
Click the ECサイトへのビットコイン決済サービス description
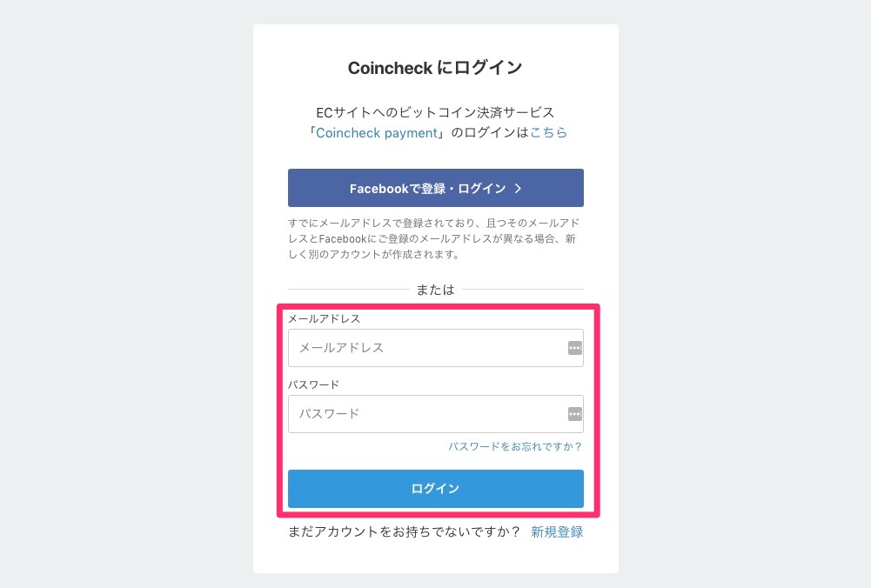pos(435,113)
